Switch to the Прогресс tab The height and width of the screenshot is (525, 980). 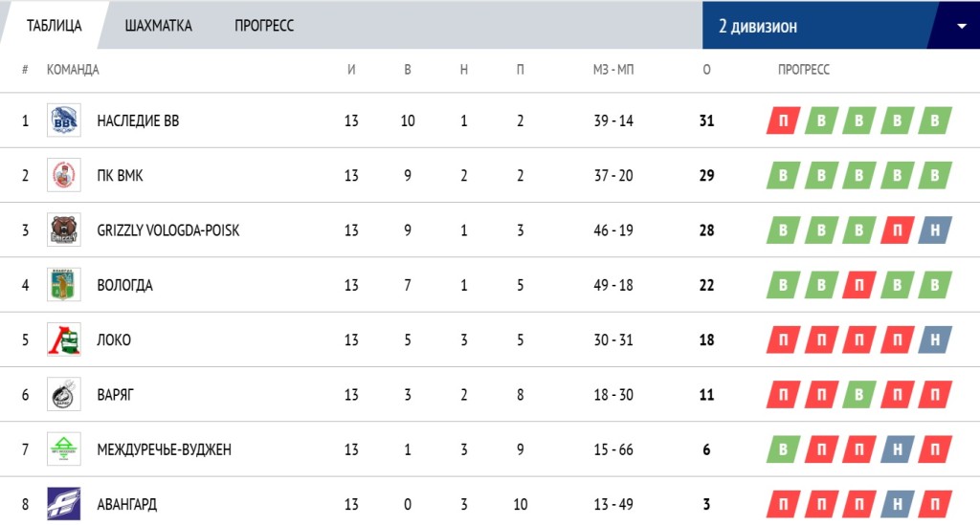coord(264,26)
